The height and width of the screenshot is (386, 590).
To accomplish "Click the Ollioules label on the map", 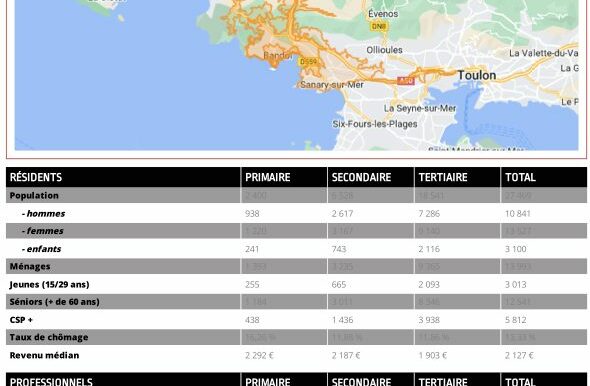I will tap(384, 50).
